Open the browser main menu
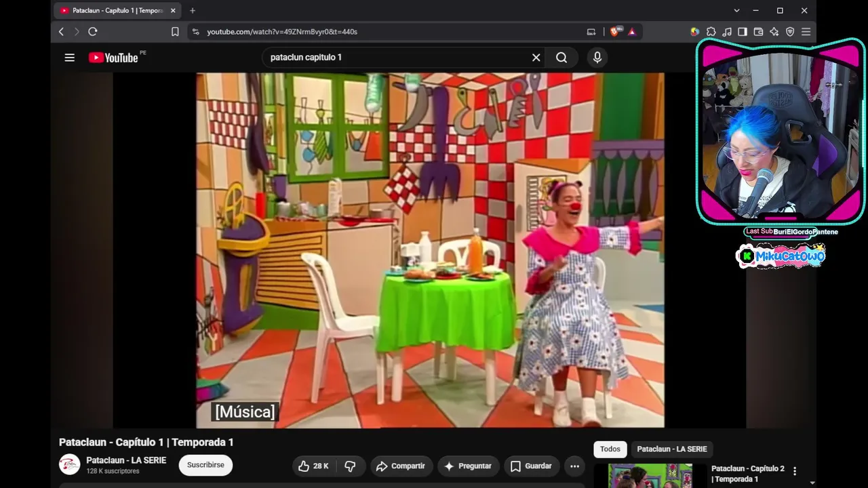 (806, 32)
